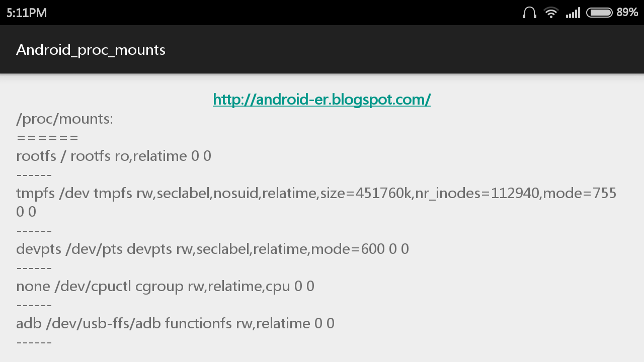Open the android-er.blogspot.com link
Image resolution: width=644 pixels, height=362 pixels.
321,100
